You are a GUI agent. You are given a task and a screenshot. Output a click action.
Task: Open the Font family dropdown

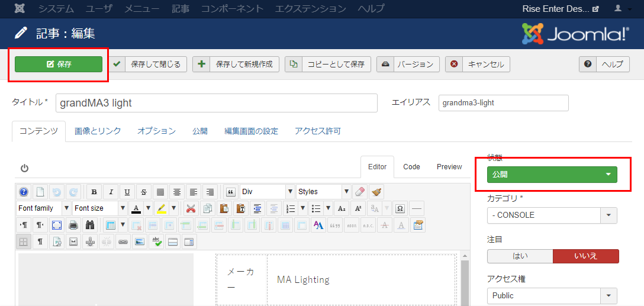tap(44, 208)
